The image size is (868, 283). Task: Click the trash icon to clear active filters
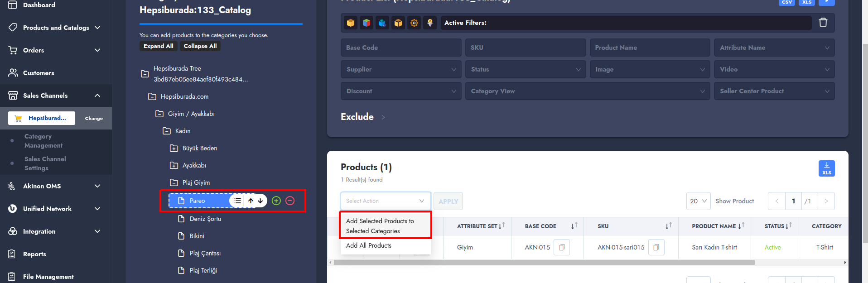coord(823,22)
